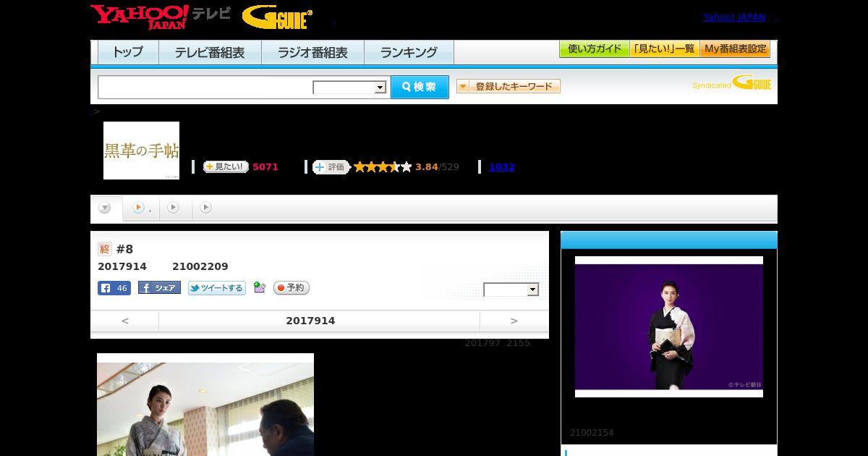Click the 予約 recording reservation button
Screen dimensions: 868x456
pos(292,287)
